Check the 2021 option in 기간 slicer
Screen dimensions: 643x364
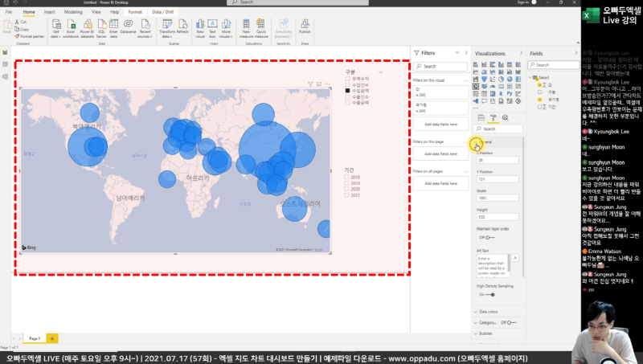tap(347, 195)
